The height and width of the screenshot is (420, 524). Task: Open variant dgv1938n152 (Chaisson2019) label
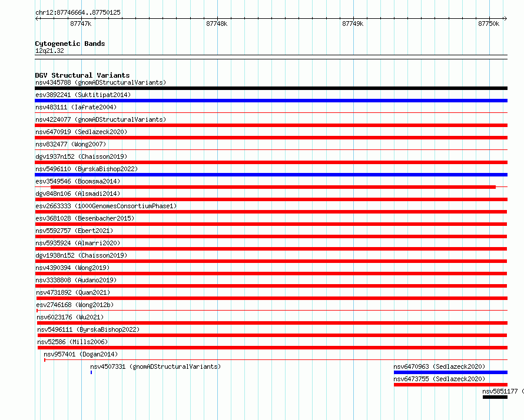point(81,255)
